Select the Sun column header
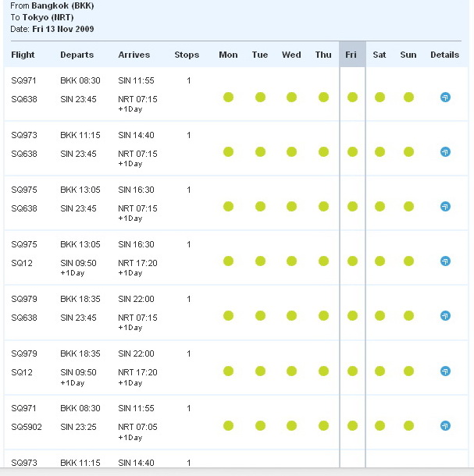 408,55
